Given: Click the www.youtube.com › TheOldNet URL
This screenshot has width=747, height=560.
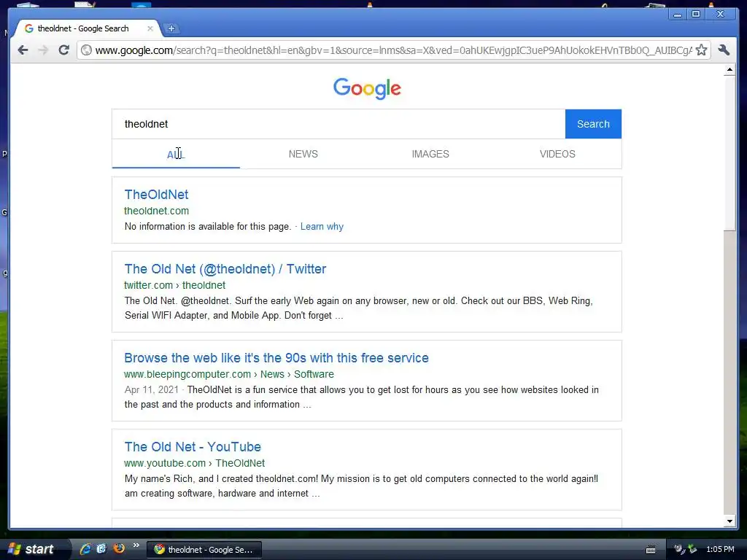Looking at the screenshot, I should (x=194, y=463).
